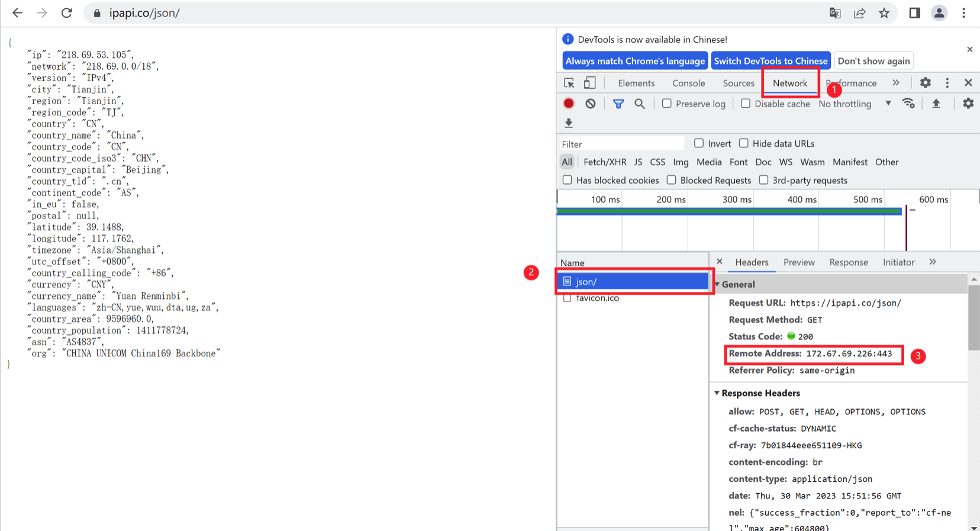This screenshot has width=980, height=531.
Task: Click the address bar URL
Action: [x=144, y=13]
